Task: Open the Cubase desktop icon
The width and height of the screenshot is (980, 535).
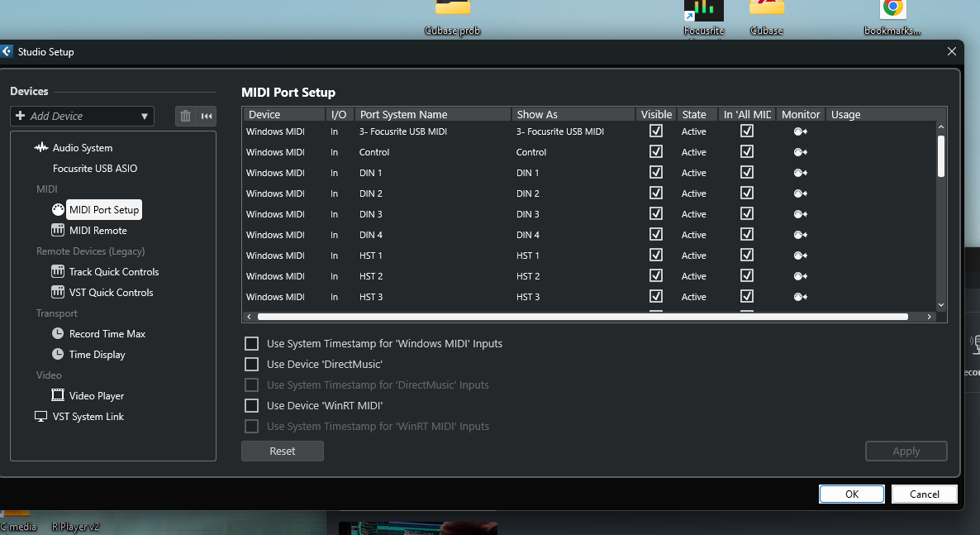Action: click(x=766, y=19)
